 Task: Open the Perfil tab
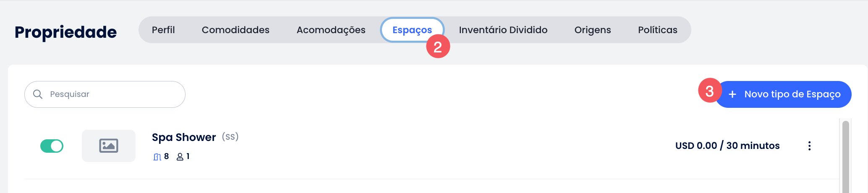point(163,30)
